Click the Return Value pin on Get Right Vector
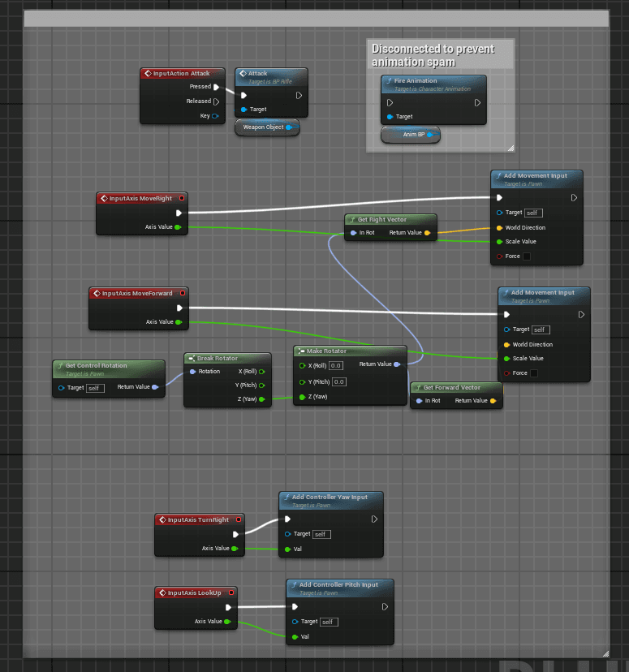 (427, 233)
